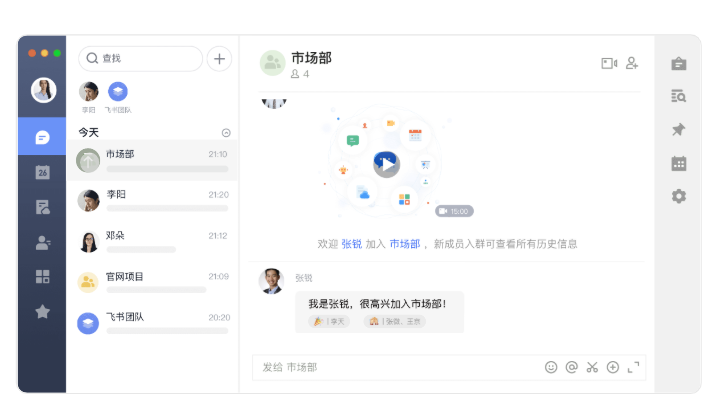Add a member to the 市场部 group
The width and height of the screenshot is (708, 404).
click(x=632, y=63)
